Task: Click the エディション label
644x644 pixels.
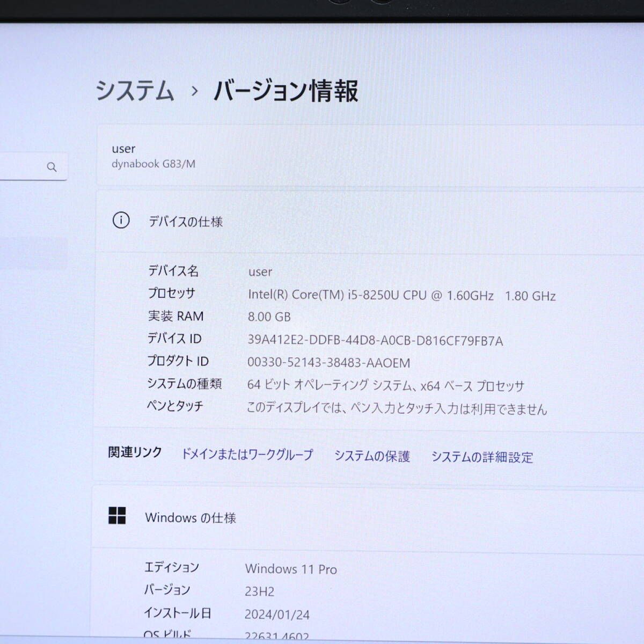Action: (172, 567)
